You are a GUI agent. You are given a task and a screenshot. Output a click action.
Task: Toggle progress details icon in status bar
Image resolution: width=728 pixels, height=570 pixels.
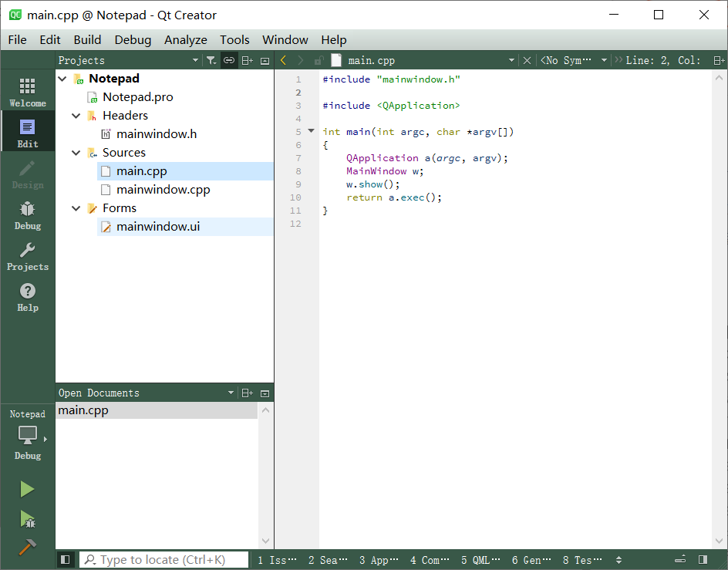click(x=680, y=559)
